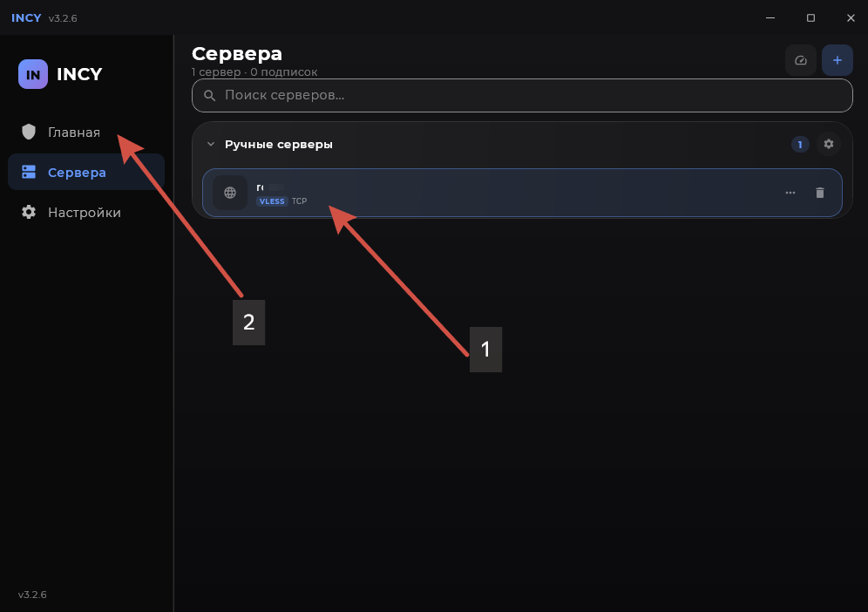Click the gear icon beside Настройки
868x612 pixels.
pyautogui.click(x=29, y=212)
